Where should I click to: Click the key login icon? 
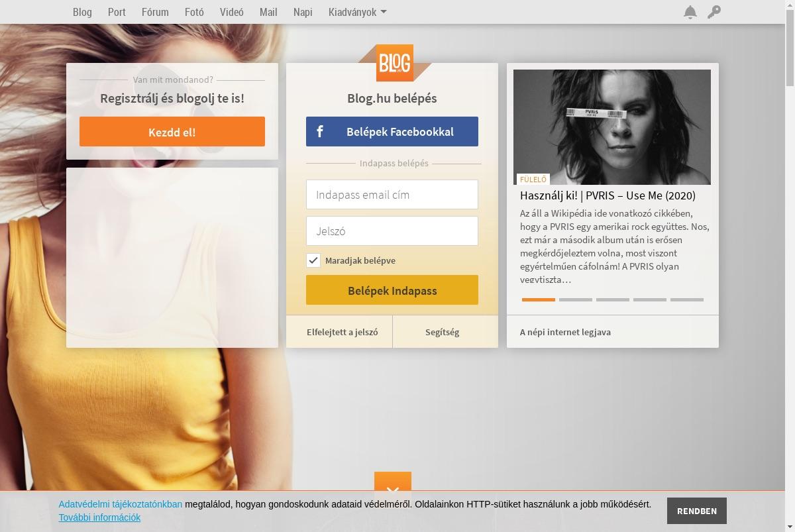click(714, 12)
